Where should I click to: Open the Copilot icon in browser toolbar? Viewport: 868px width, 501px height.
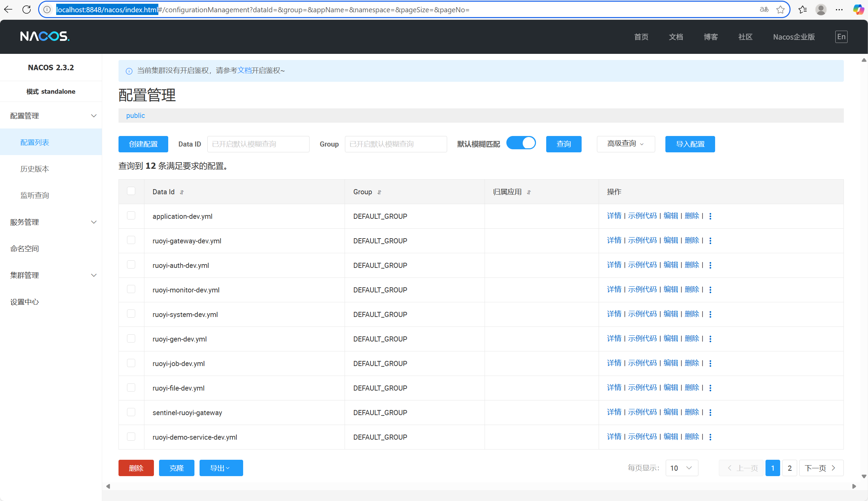point(858,10)
